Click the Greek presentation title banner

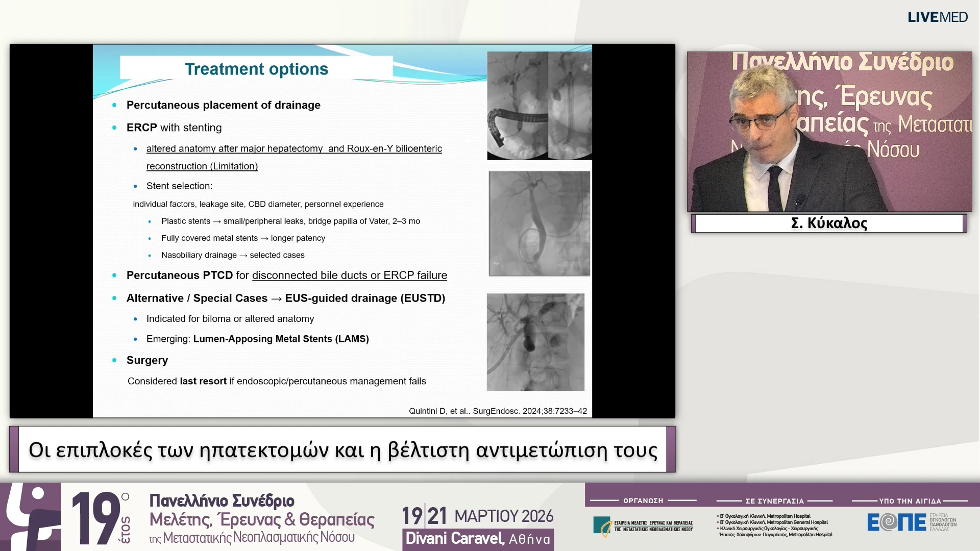click(x=342, y=450)
